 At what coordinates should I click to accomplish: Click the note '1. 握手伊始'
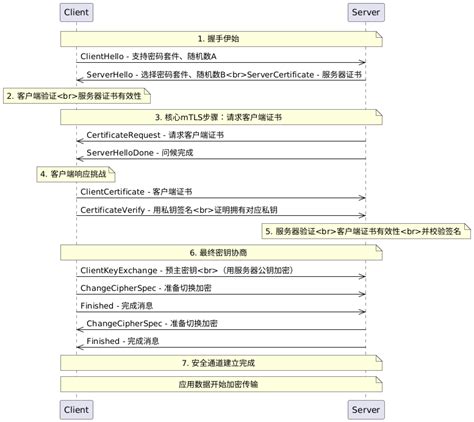tap(221, 39)
